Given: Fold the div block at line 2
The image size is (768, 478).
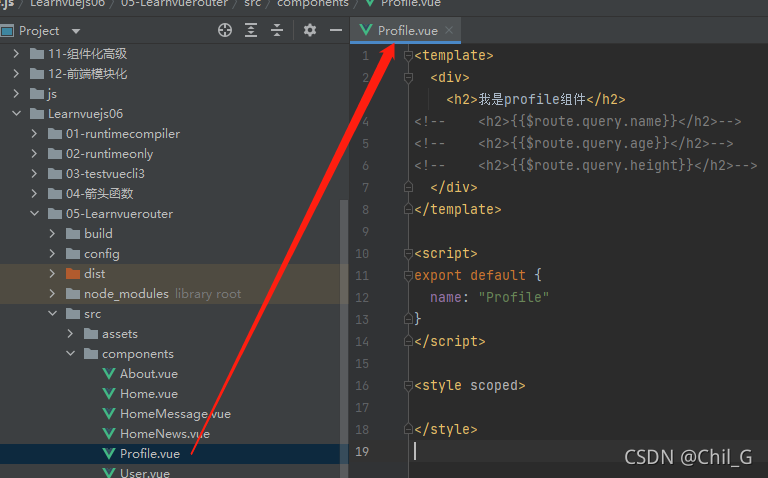Looking at the screenshot, I should tap(408, 77).
